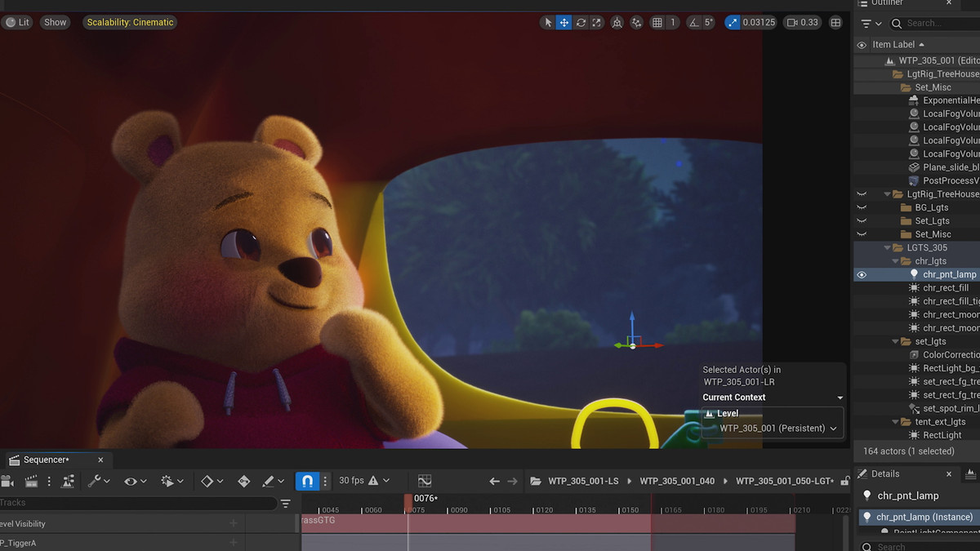Select the Rotate tool
Viewport: 980px width, 551px height.
click(x=581, y=22)
